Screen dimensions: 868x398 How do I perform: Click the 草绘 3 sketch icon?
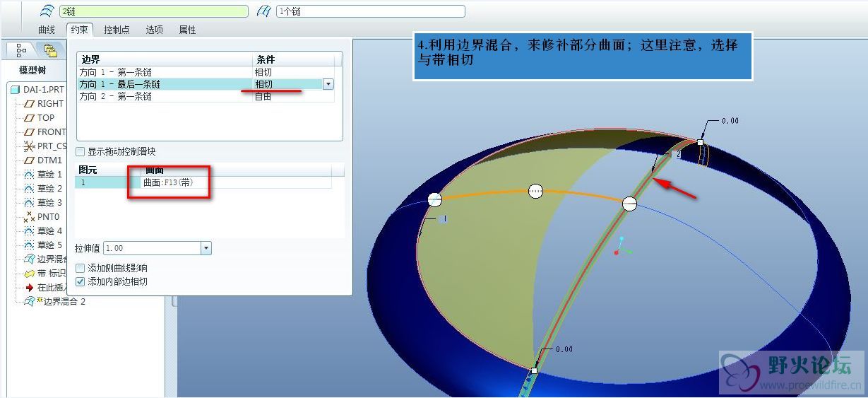30,202
